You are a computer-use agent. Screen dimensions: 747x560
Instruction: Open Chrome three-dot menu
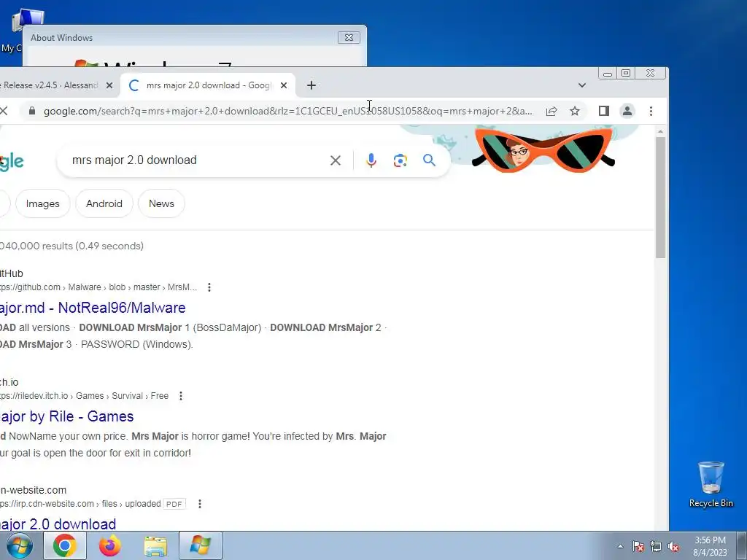point(651,111)
